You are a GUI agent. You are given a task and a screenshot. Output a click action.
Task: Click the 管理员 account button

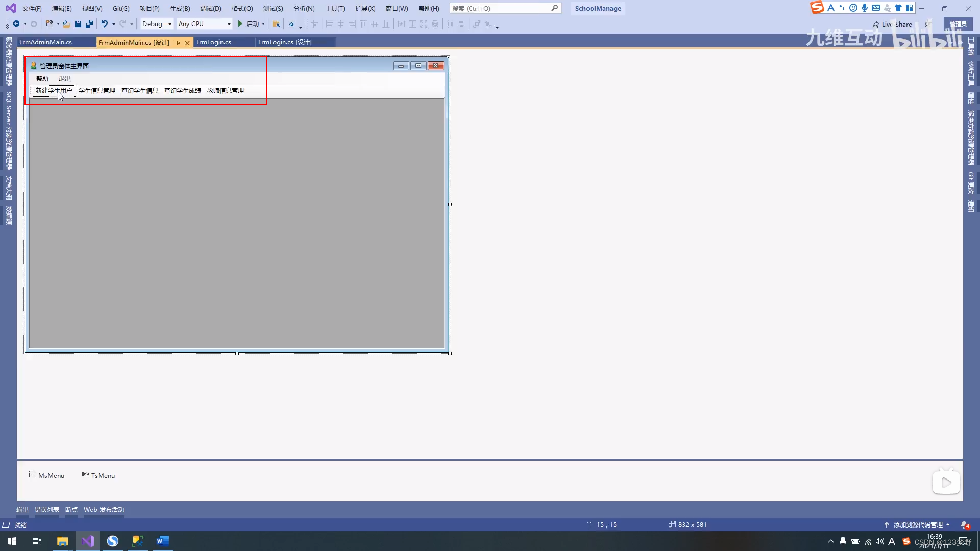958,25
